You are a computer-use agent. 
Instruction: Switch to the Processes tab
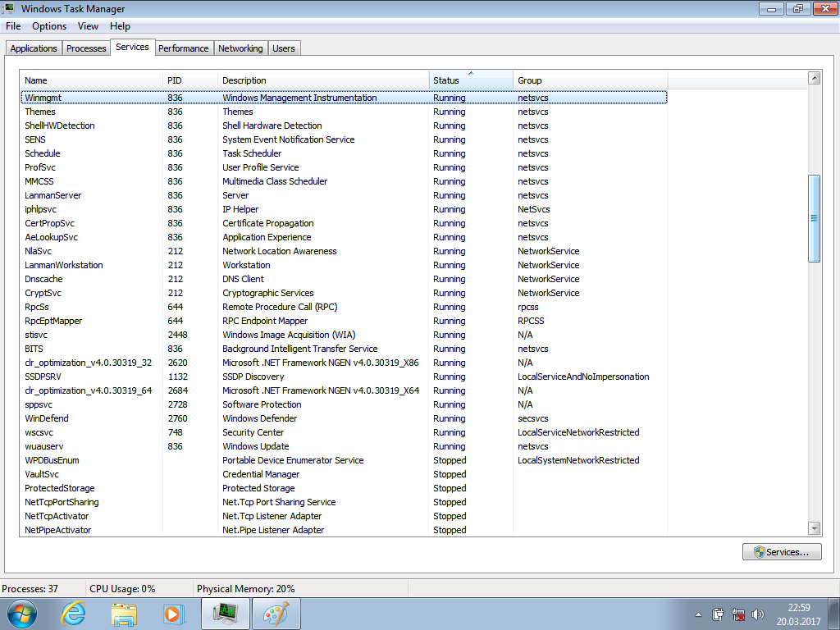point(86,48)
